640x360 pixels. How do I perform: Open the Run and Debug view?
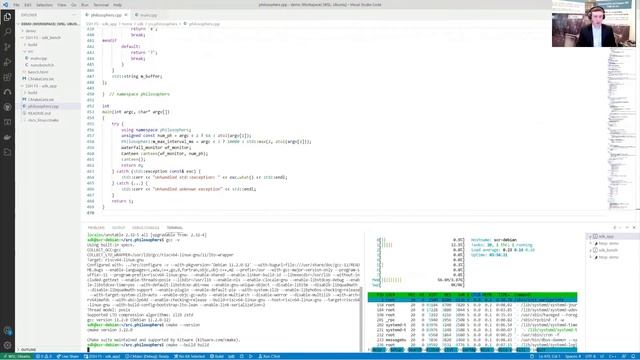pyautogui.click(x=7, y=62)
